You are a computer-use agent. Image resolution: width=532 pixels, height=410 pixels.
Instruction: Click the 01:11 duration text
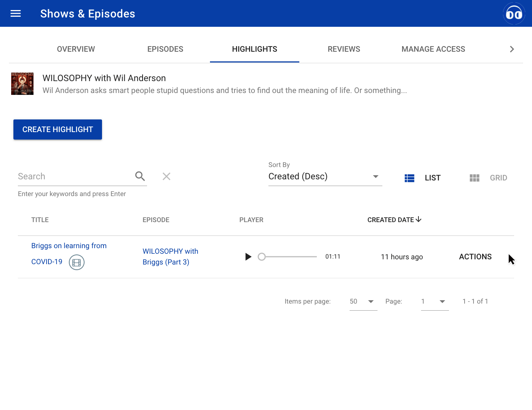[333, 257]
